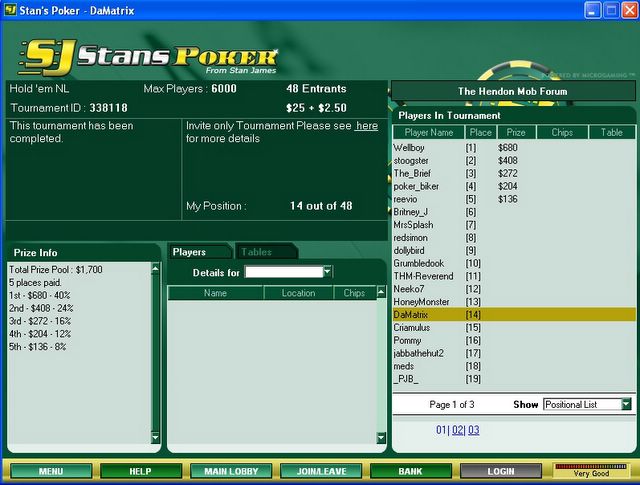The height and width of the screenshot is (485, 640).
Task: Select player Wellboy row
Action: tap(514, 147)
